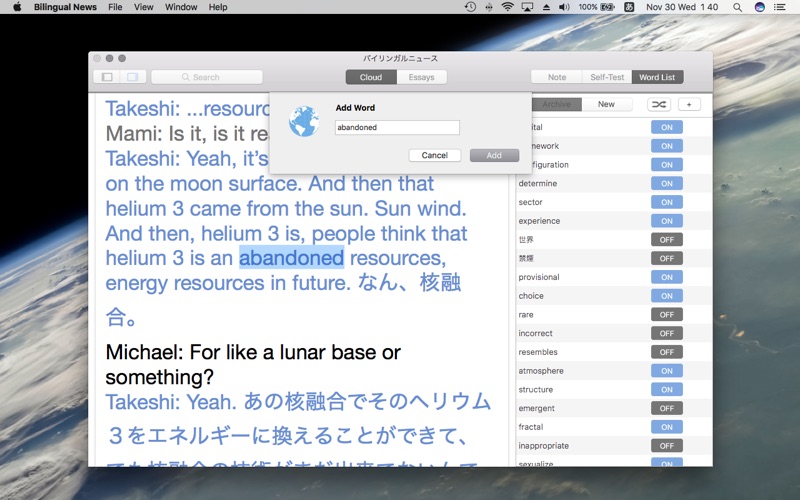Open the Japanese input source menu
This screenshot has height=500, width=800.
click(629, 7)
